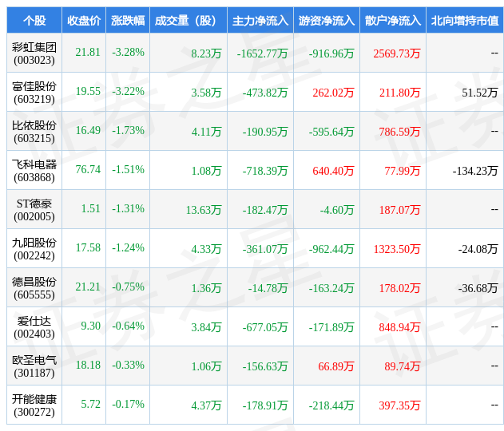Click the 北向增持市值 column header
The image size is (504, 431).
[x=465, y=21]
